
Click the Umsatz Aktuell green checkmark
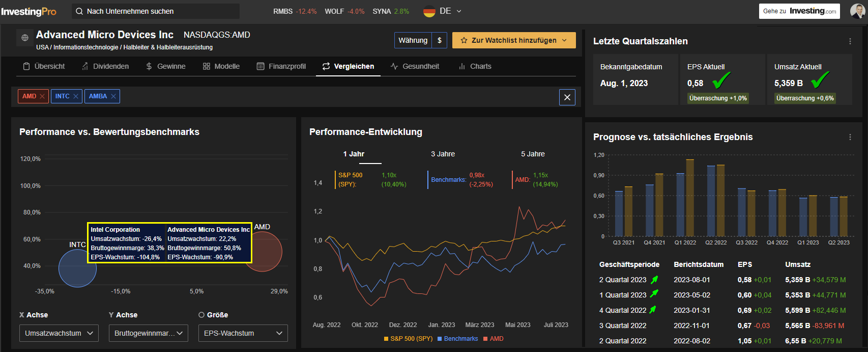(820, 80)
